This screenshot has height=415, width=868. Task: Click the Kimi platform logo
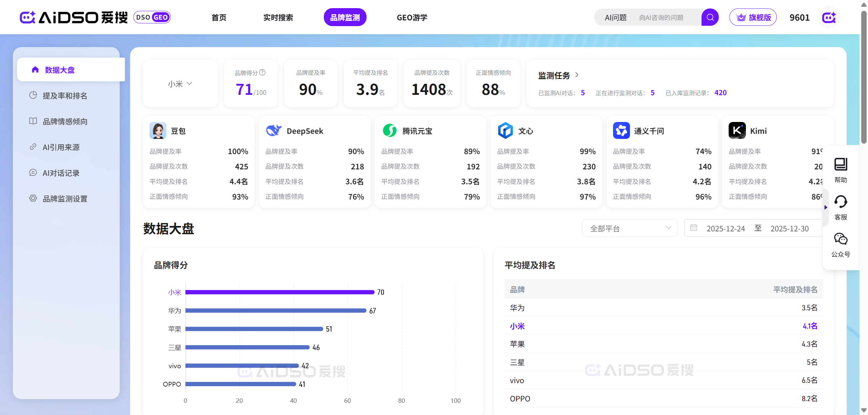(x=737, y=130)
